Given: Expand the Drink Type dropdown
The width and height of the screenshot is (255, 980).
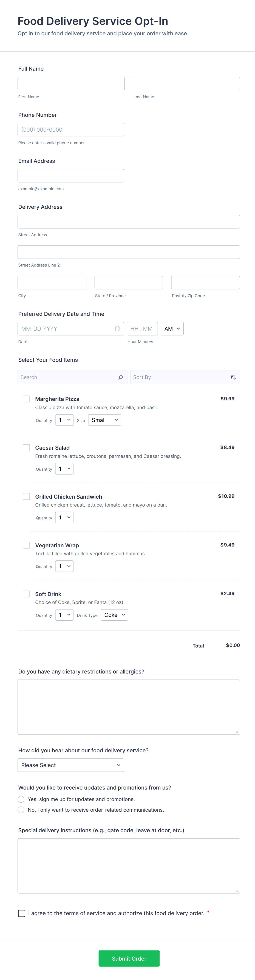Looking at the screenshot, I should tap(114, 615).
